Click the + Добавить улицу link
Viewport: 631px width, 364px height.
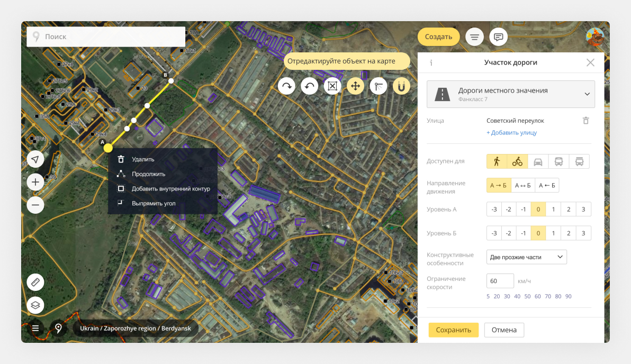(x=511, y=133)
